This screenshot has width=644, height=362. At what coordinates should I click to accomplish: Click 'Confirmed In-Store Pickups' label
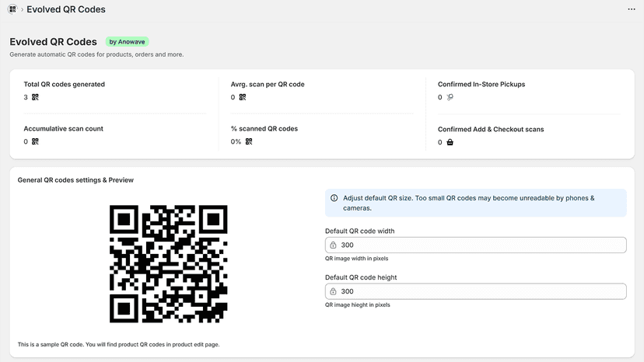[481, 84]
